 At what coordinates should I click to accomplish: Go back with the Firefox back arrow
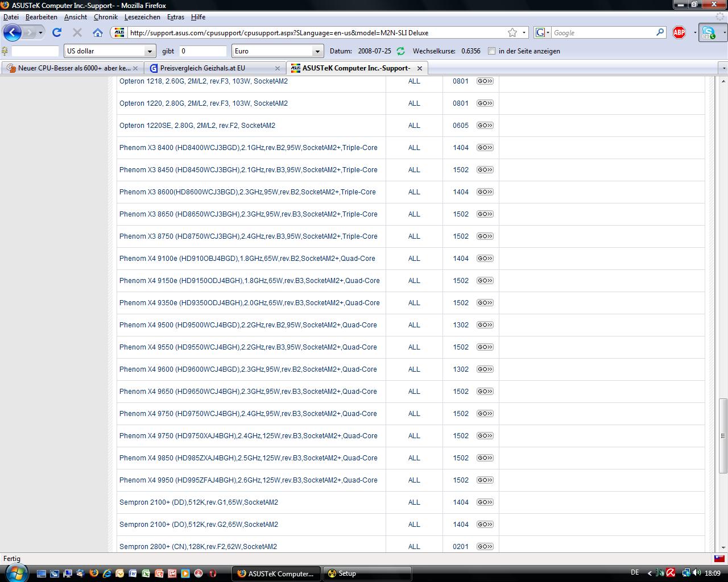point(13,32)
